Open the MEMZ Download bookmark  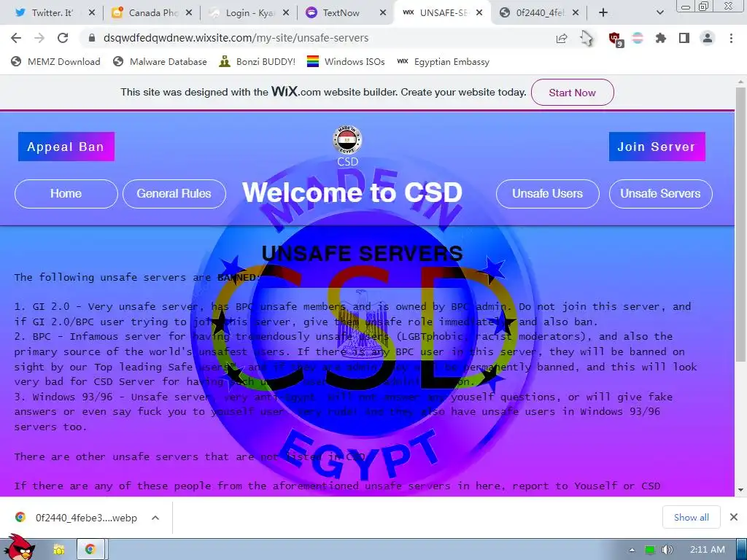tap(55, 62)
